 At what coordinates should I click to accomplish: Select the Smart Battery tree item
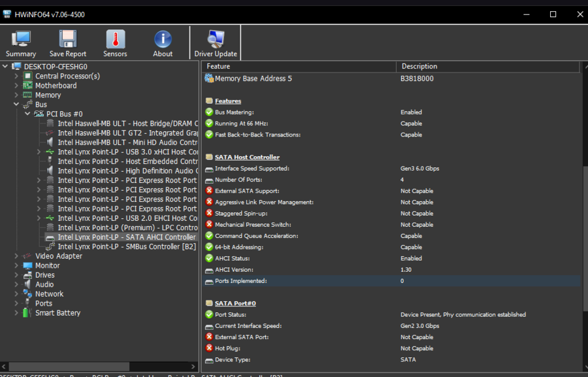point(57,313)
